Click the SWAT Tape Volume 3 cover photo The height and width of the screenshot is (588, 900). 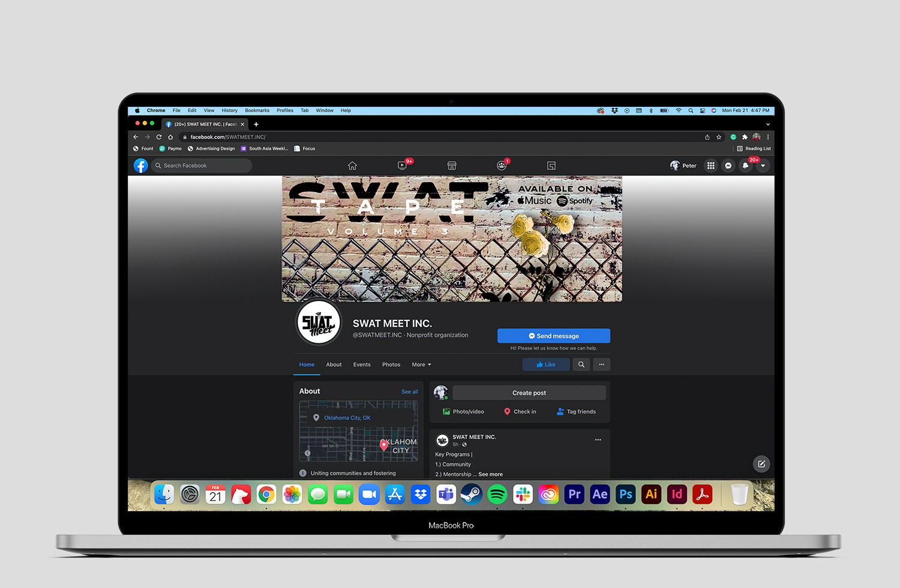click(452, 239)
